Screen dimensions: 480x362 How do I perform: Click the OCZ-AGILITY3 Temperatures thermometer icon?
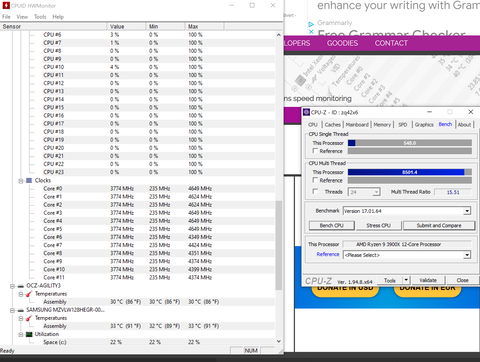[29, 294]
